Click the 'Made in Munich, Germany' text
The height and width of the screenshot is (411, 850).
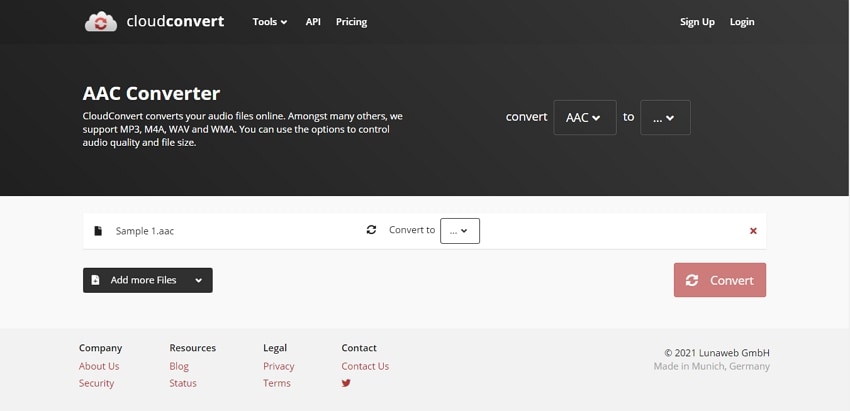tap(712, 367)
